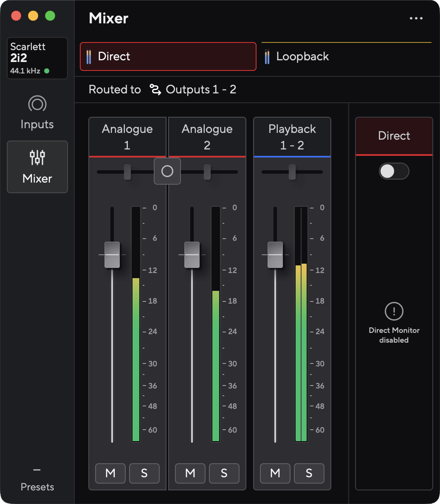Click the Analogue 1 pan slider handle

point(127,172)
